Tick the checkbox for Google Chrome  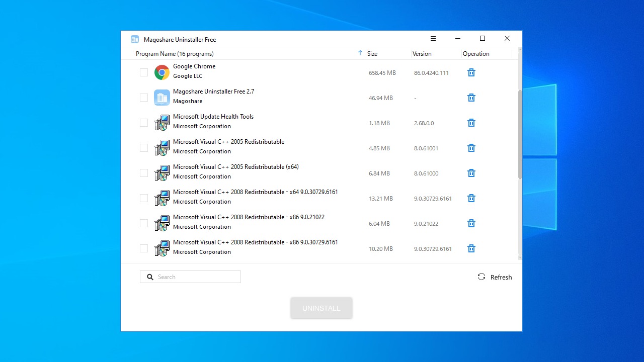144,72
